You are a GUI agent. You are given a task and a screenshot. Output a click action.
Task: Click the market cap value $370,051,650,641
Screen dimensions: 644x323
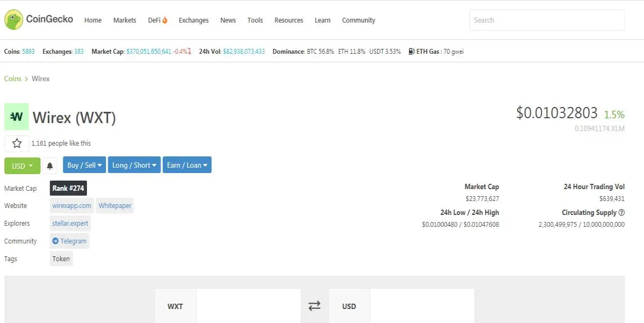point(149,52)
